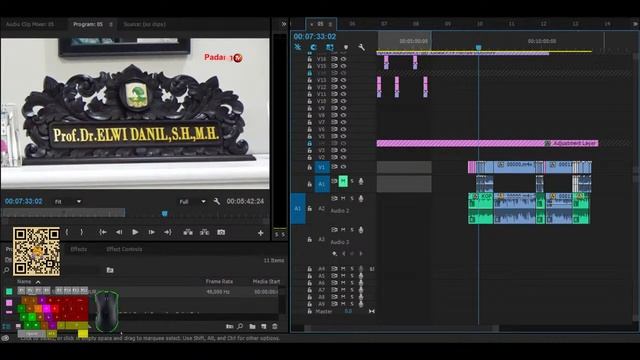Open the Effects tab
Screen dimensions: 640x360
[78, 249]
